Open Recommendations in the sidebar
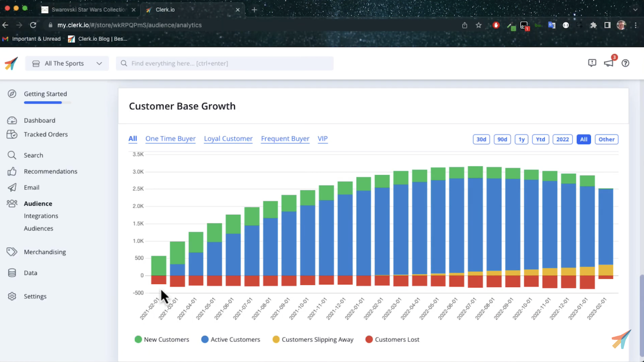Screen dimensions: 644x362 click(50, 171)
